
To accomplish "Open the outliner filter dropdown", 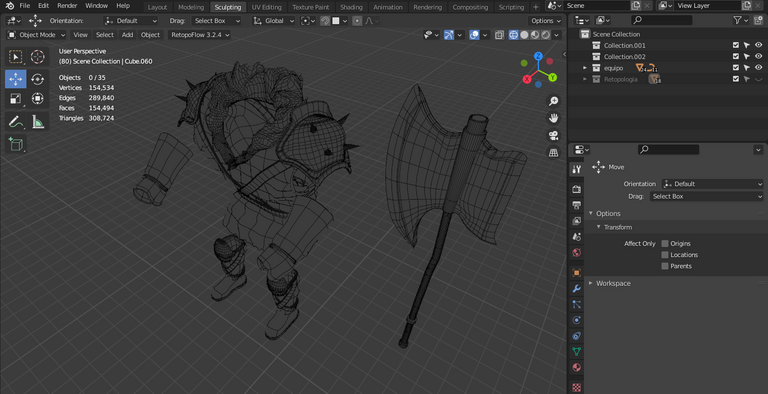I will (740, 20).
